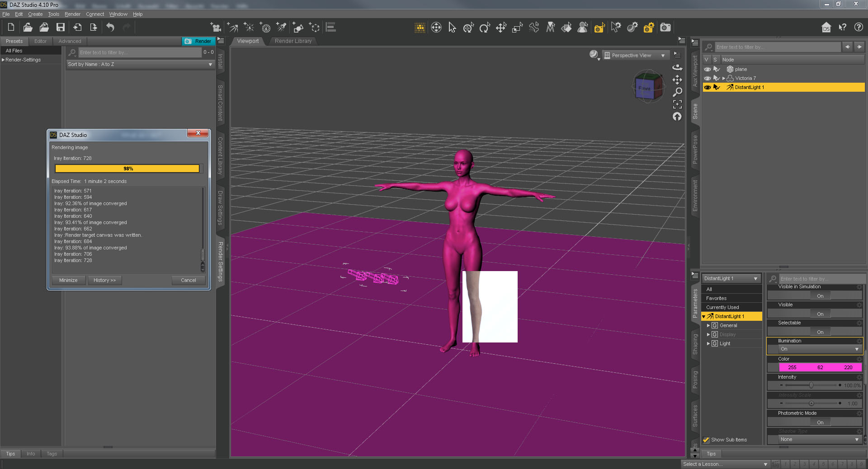
Task: Switch to the Render Library tab
Action: coord(293,41)
